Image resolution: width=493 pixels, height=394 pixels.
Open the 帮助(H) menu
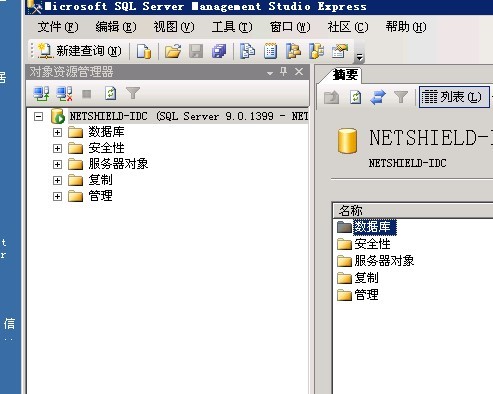[x=406, y=27]
